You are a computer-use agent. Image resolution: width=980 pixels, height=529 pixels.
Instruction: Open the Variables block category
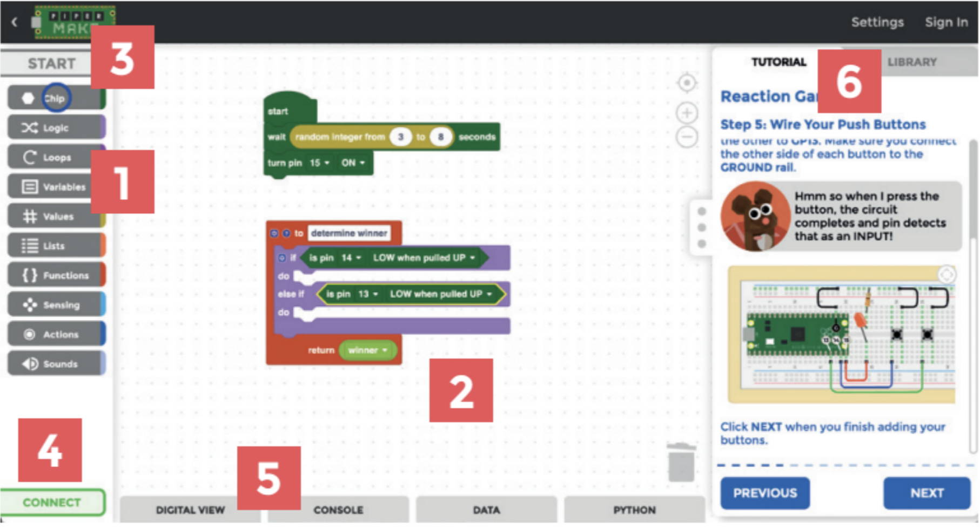(56, 187)
